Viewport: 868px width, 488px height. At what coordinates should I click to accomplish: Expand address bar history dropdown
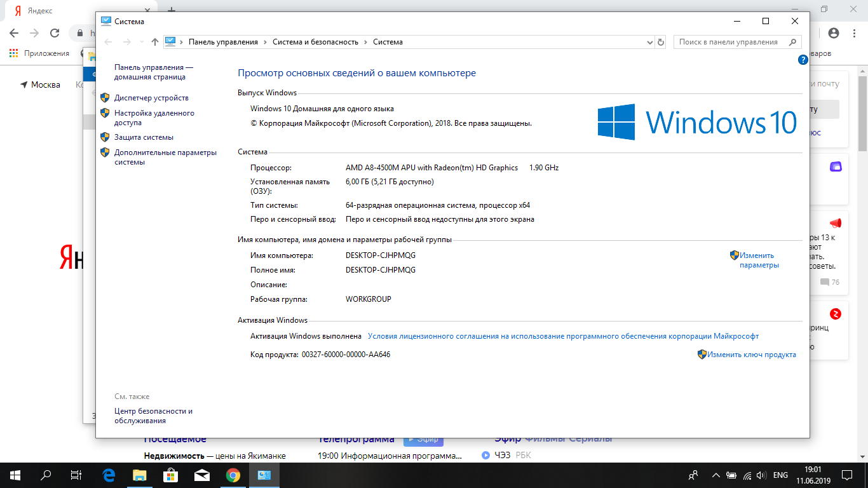coord(649,42)
